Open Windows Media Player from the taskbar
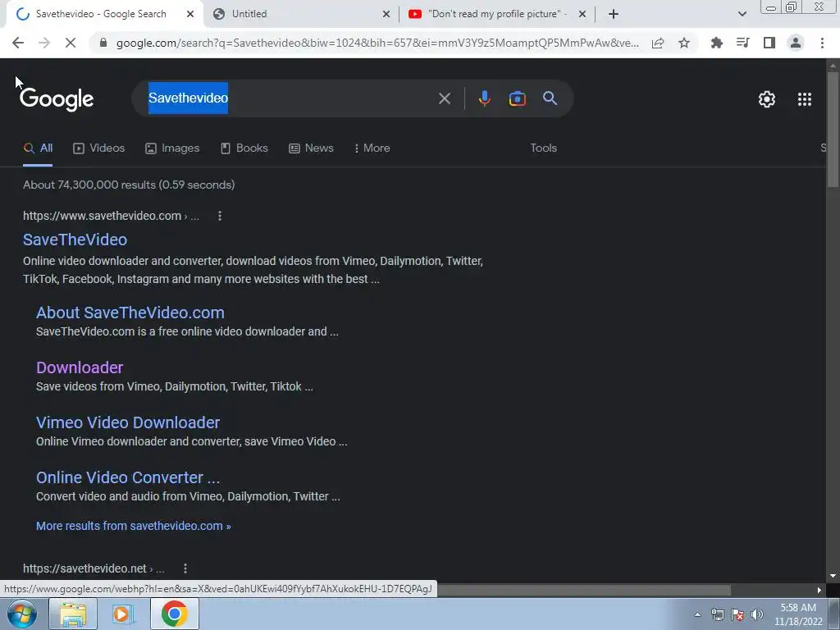Image resolution: width=840 pixels, height=630 pixels. click(123, 614)
